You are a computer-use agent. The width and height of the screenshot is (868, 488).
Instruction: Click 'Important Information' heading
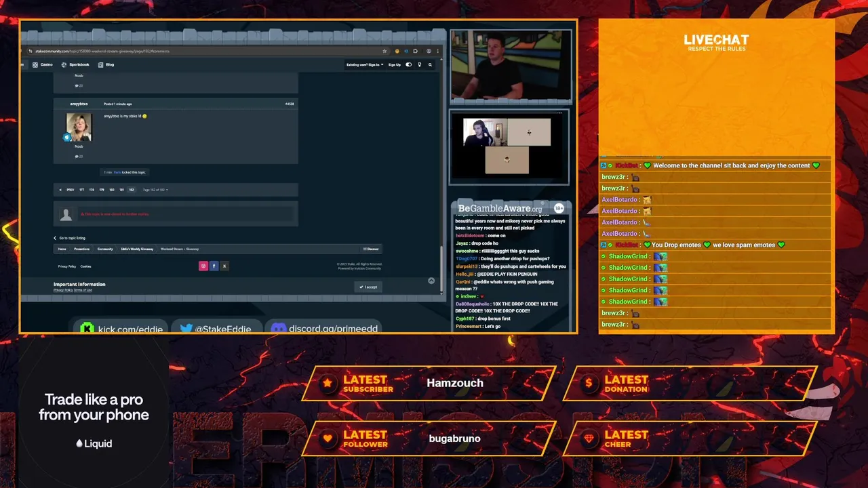(x=79, y=284)
